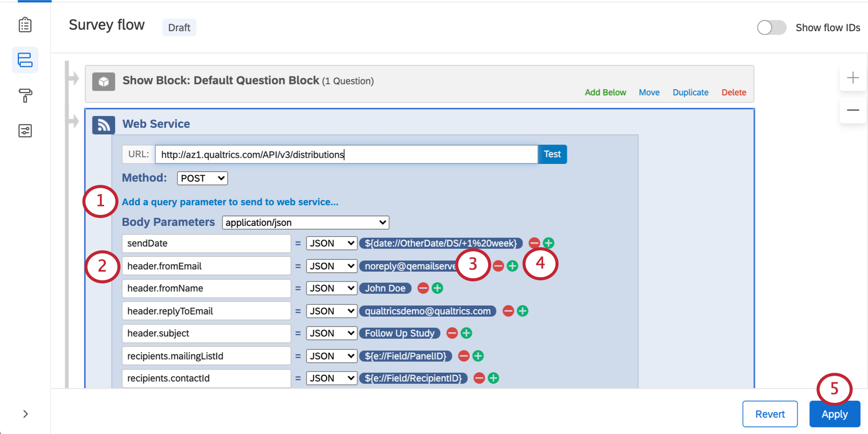Screen dimensions: 868x434
Task: Click Add a query parameter link
Action: click(230, 202)
